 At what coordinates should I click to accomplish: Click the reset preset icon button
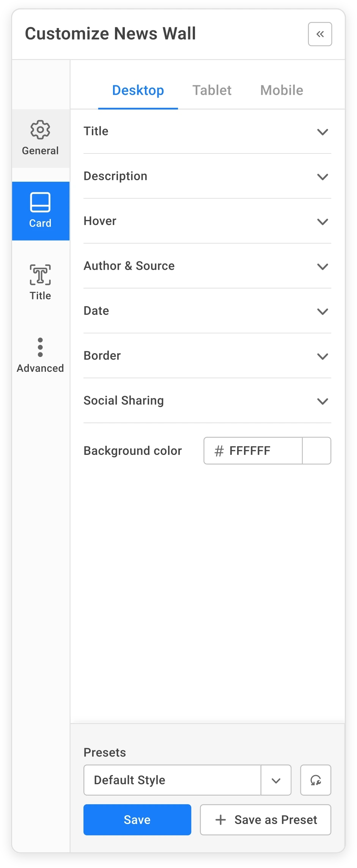[315, 780]
